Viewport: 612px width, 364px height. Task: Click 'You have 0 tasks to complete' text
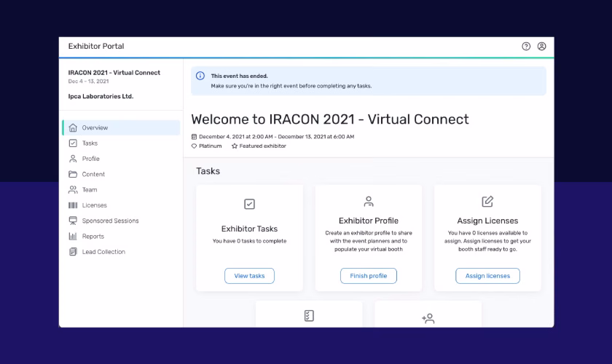coord(249,241)
